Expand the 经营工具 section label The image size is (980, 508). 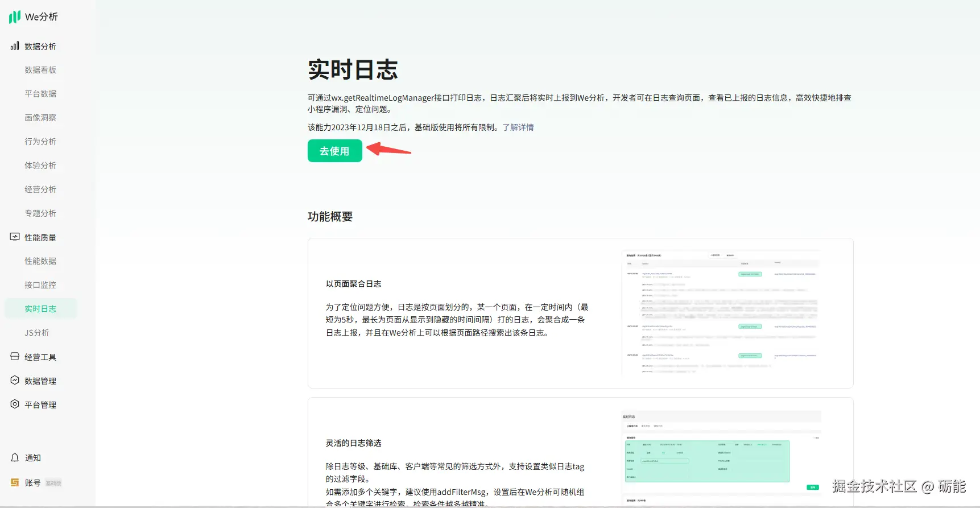tap(40, 357)
